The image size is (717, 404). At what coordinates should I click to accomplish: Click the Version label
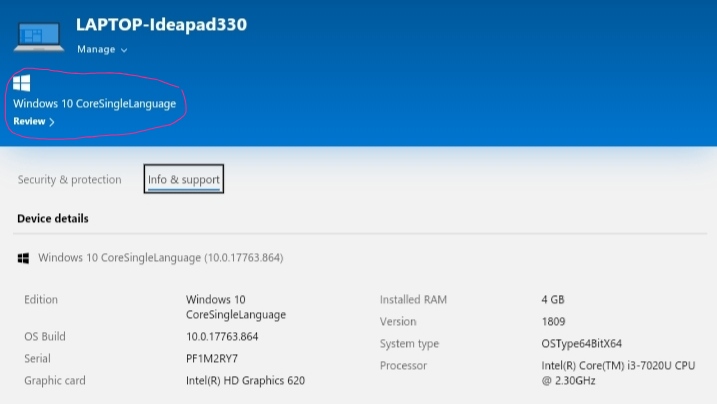coord(398,322)
